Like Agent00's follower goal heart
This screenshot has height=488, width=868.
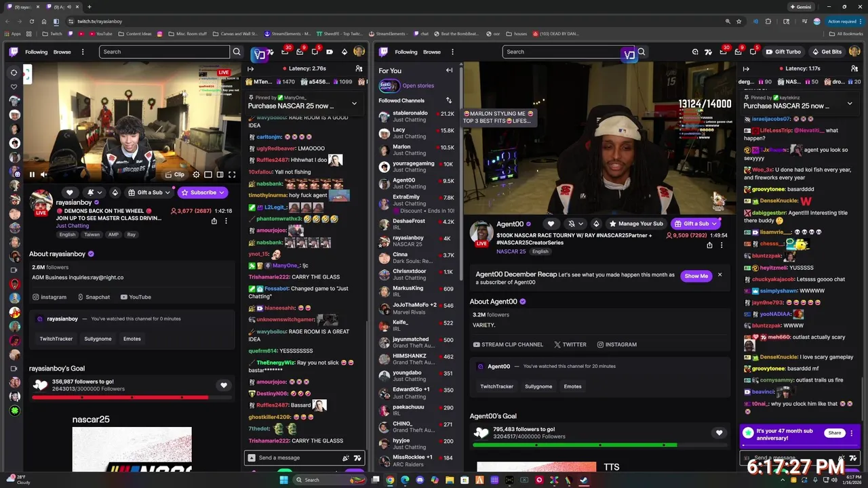[719, 432]
